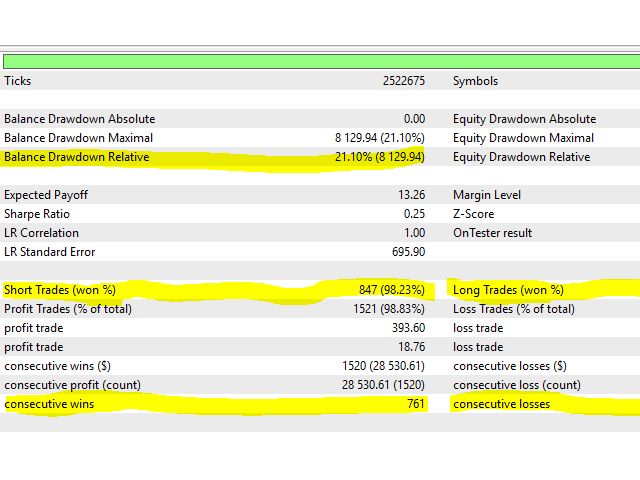Viewport: 640px width, 480px height.
Task: Select the Sharpe Ratio label
Action: pyautogui.click(x=37, y=214)
